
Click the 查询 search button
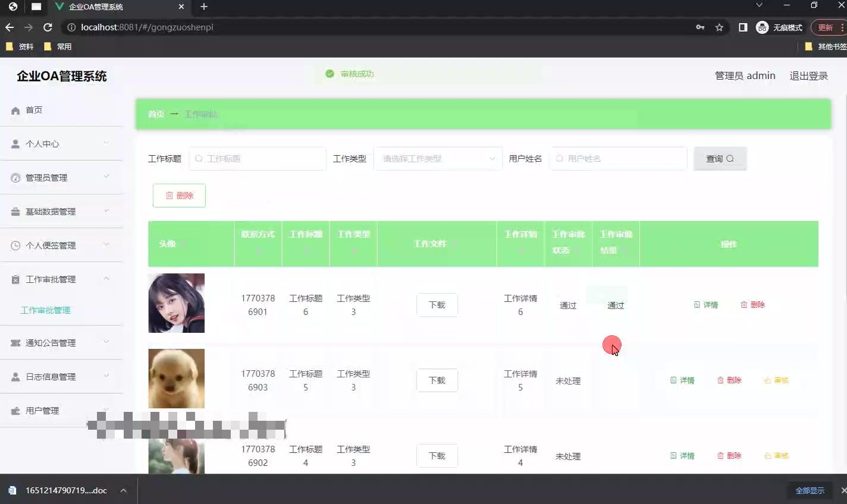pos(720,158)
